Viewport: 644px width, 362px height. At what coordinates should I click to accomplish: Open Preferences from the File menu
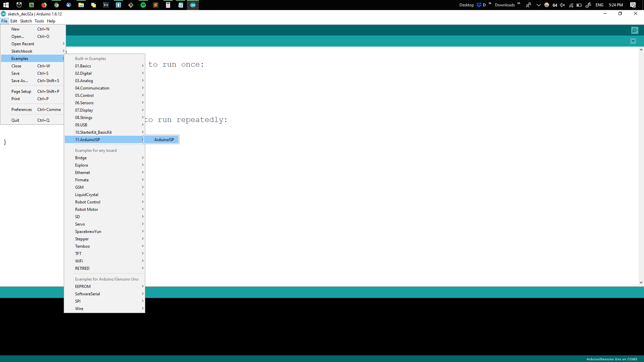32,110
